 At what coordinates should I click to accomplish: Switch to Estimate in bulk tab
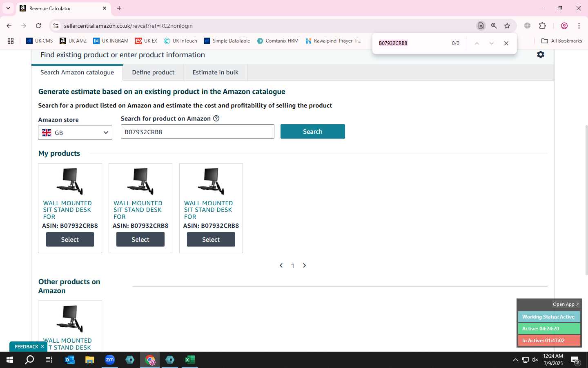pyautogui.click(x=215, y=72)
